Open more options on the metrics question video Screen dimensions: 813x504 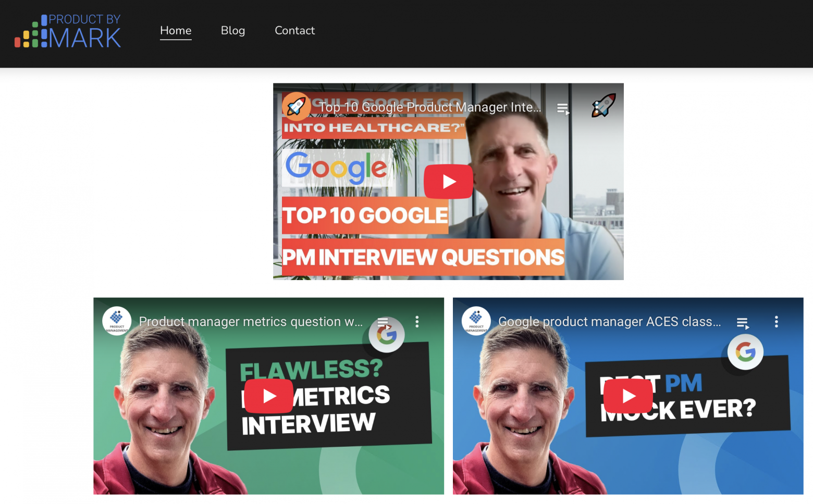(417, 322)
